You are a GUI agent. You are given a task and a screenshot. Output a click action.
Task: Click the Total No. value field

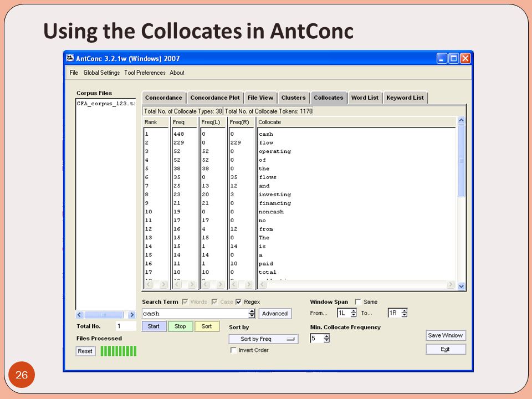pyautogui.click(x=126, y=326)
